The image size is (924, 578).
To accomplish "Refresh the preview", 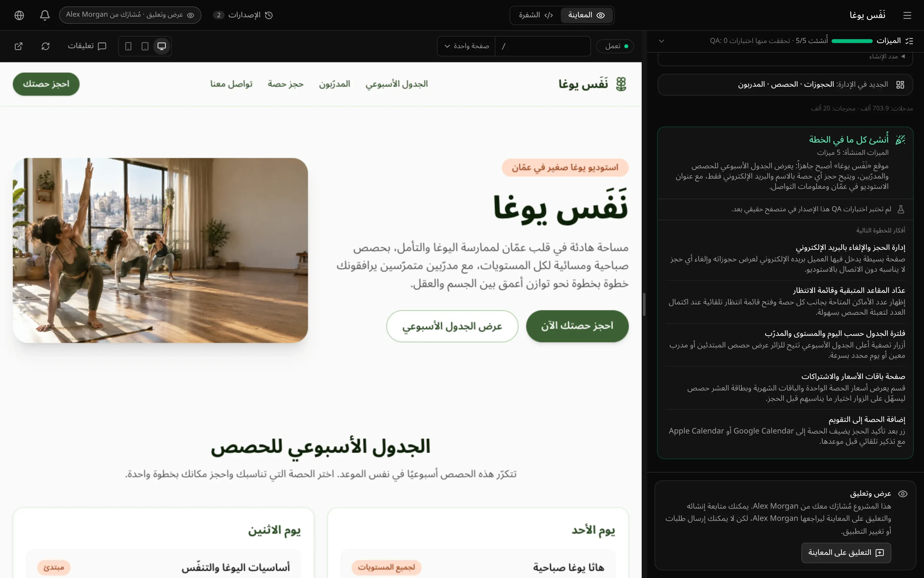I will point(46,46).
